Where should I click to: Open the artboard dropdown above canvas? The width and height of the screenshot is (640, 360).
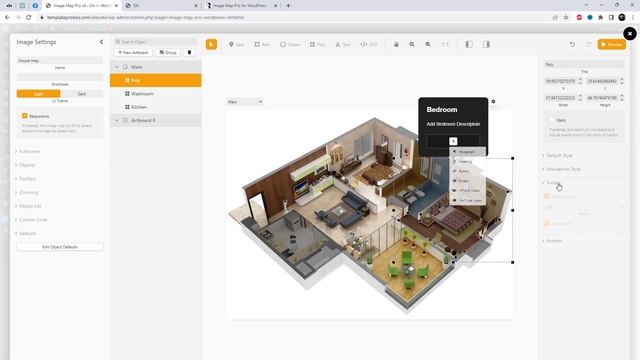click(x=245, y=102)
